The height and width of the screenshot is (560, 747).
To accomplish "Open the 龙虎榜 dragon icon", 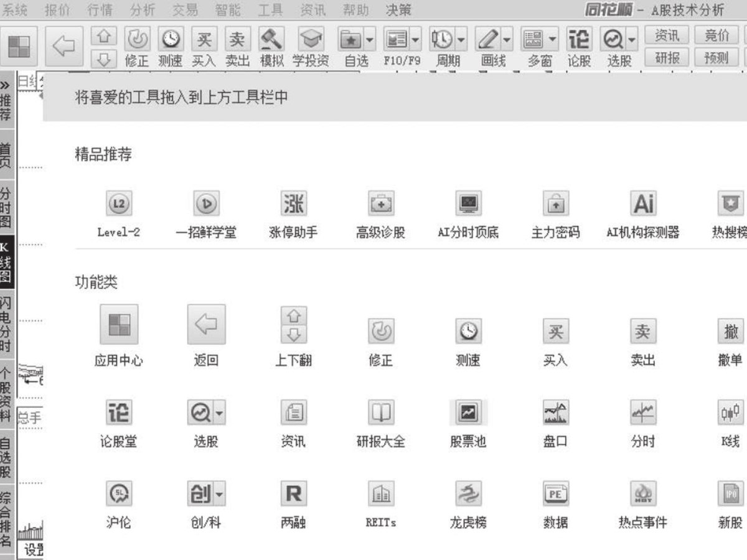I will click(x=468, y=493).
